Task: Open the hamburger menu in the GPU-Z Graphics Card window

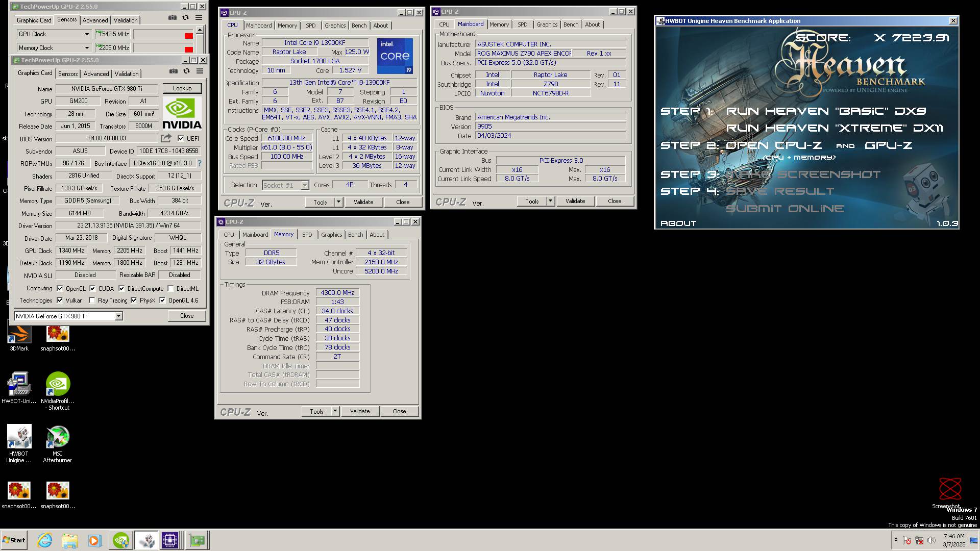Action: [x=200, y=71]
